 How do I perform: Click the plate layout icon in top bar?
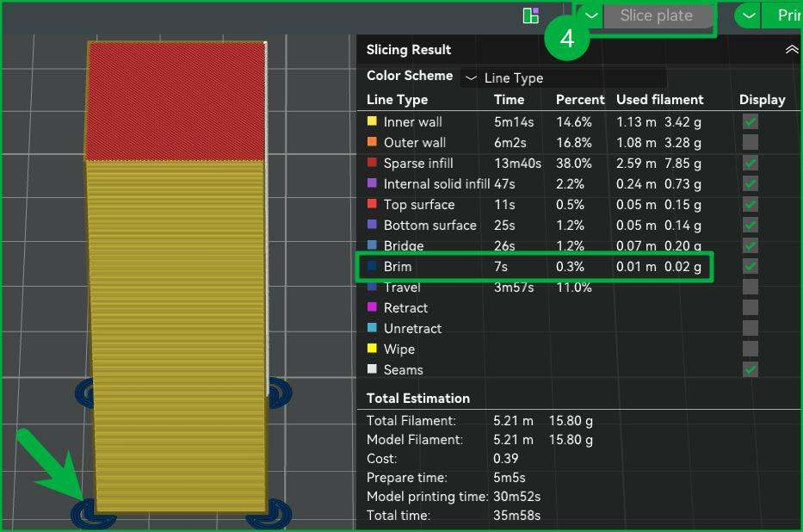[x=530, y=15]
